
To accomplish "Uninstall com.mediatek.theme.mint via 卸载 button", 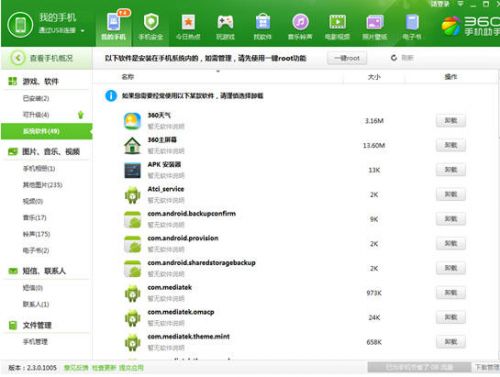I will click(x=451, y=342).
